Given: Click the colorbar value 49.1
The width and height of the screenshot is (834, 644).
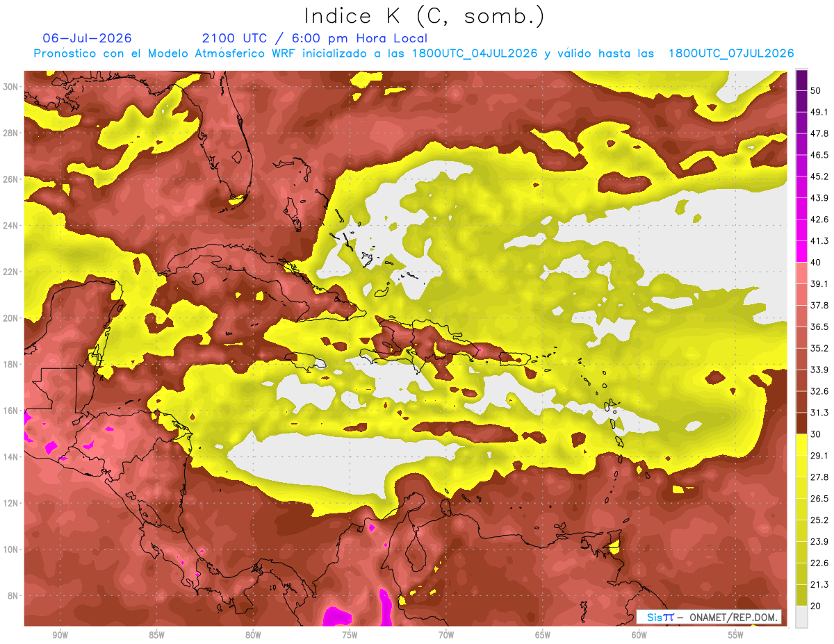Looking at the screenshot, I should pos(819,112).
